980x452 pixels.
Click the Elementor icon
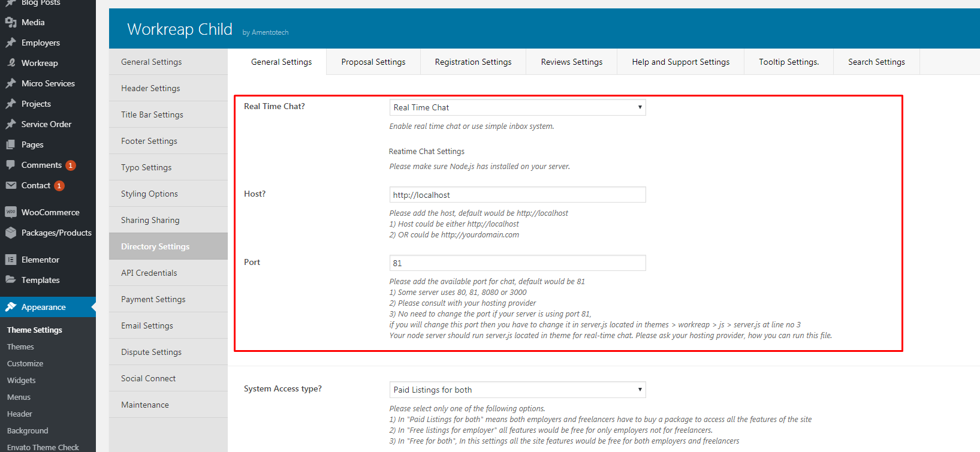click(11, 260)
